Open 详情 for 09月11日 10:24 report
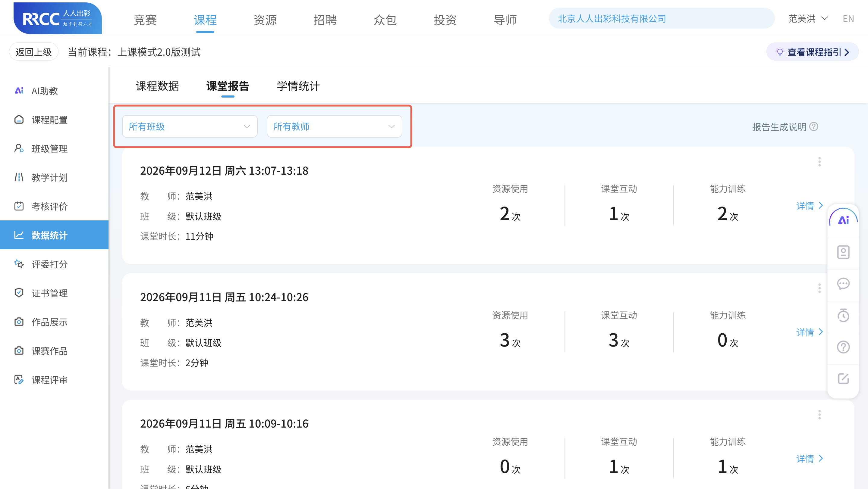Image resolution: width=868 pixels, height=489 pixels. 809,332
